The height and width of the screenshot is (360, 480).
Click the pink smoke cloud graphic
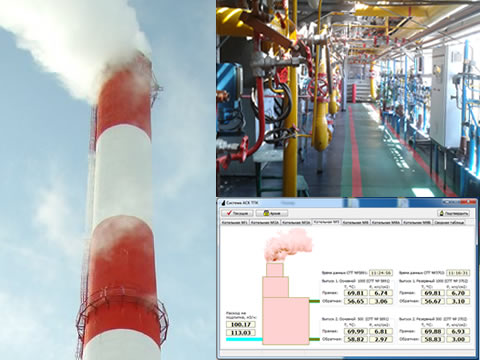pyautogui.click(x=289, y=245)
